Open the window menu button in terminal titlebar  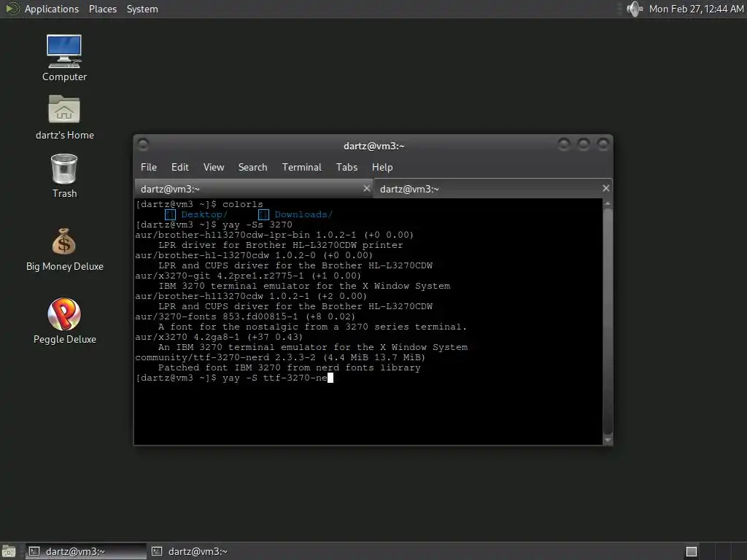[x=142, y=144]
